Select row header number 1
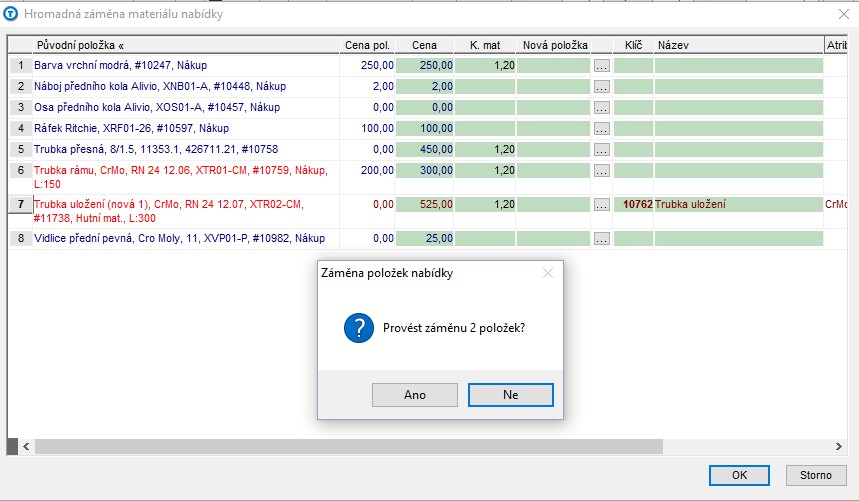The image size is (859, 501). (x=20, y=65)
